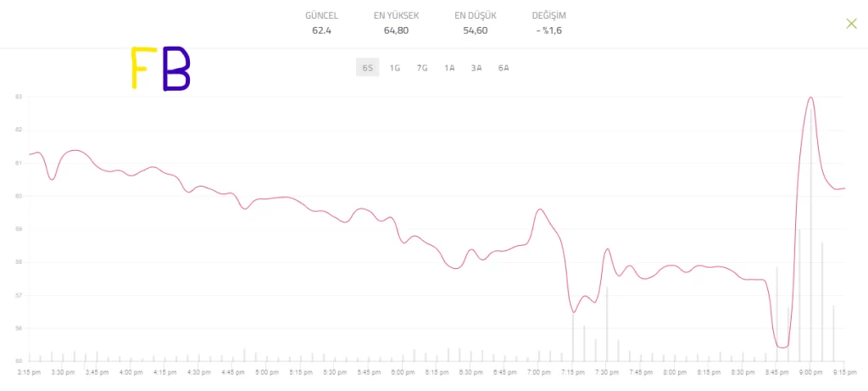Close the chart with the X icon

852,24
